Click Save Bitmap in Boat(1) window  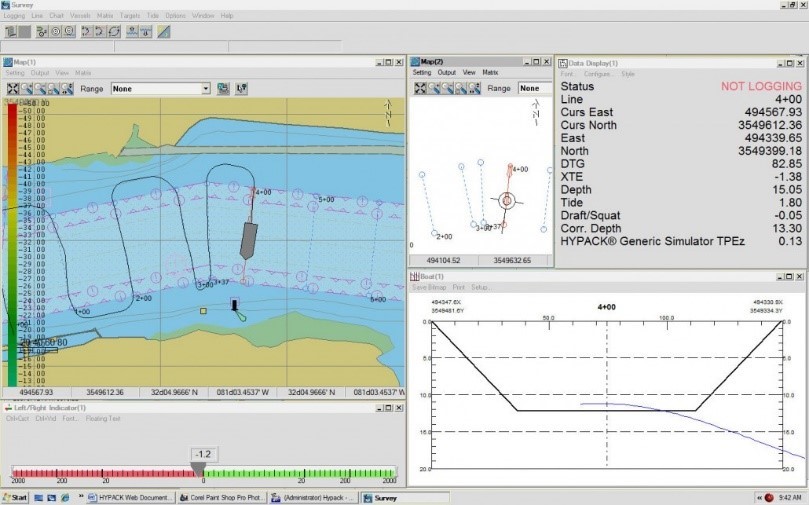pos(429,287)
